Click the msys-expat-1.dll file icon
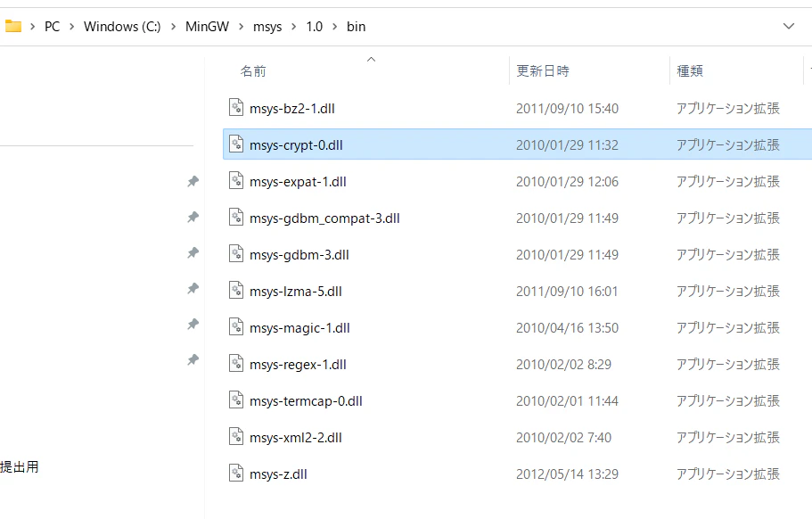Viewport: 812px width, 519px height. point(236,180)
